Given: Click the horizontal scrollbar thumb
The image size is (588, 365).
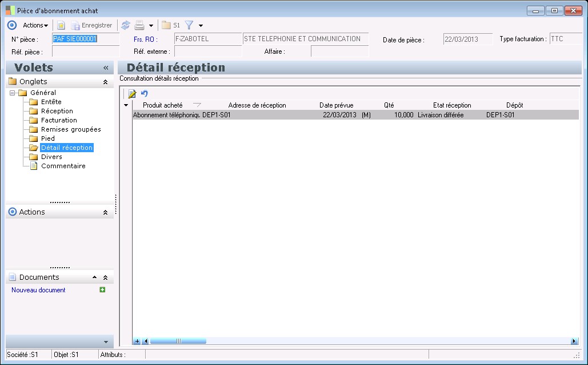Looking at the screenshot, I should (x=178, y=342).
